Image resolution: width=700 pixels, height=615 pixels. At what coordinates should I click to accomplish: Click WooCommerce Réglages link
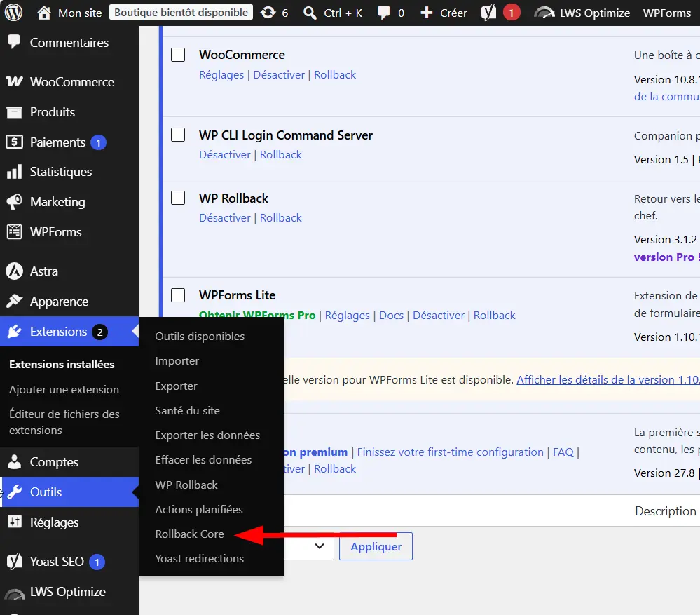pyautogui.click(x=221, y=74)
